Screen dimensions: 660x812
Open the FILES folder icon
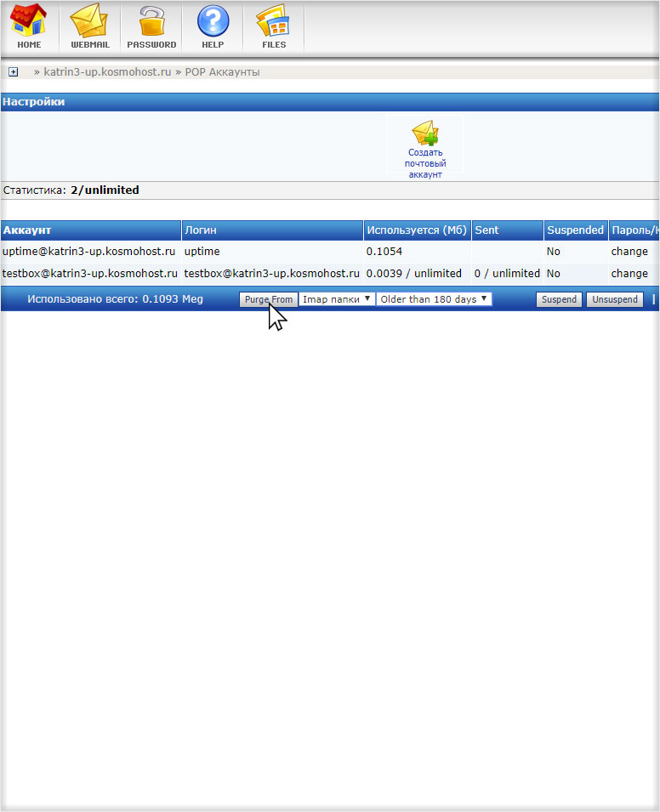[x=273, y=21]
